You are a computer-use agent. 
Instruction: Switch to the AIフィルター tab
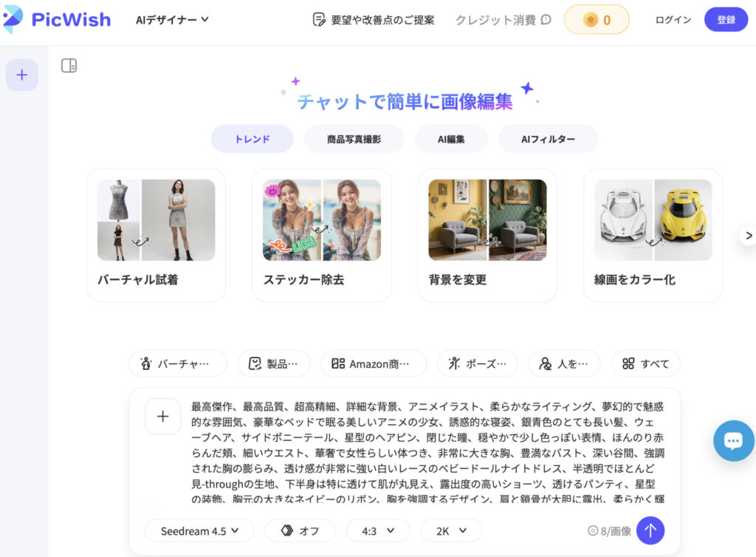pyautogui.click(x=548, y=139)
